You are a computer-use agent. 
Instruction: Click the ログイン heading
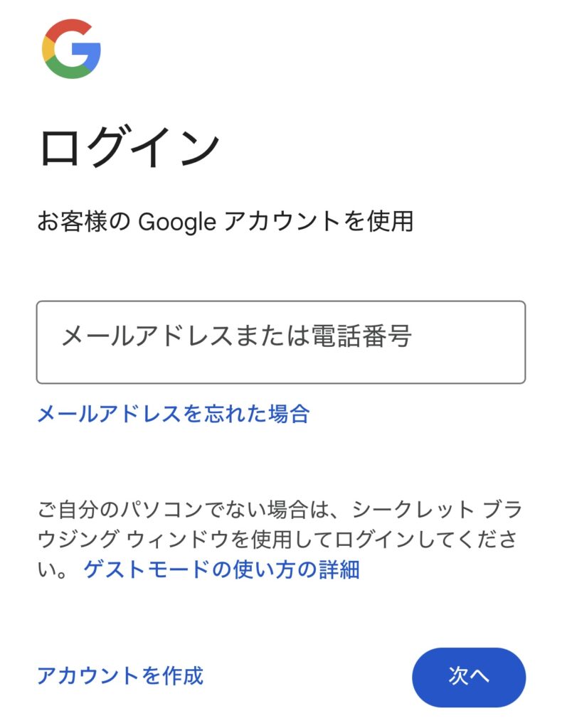click(129, 147)
